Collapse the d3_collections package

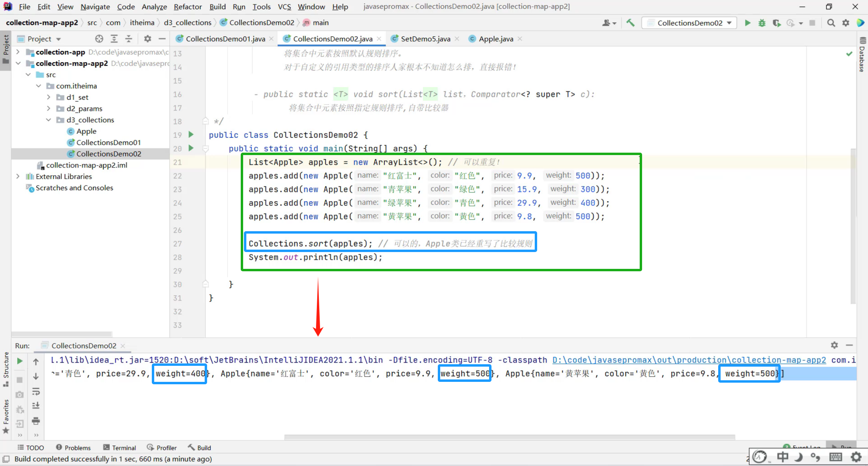pyautogui.click(x=48, y=120)
